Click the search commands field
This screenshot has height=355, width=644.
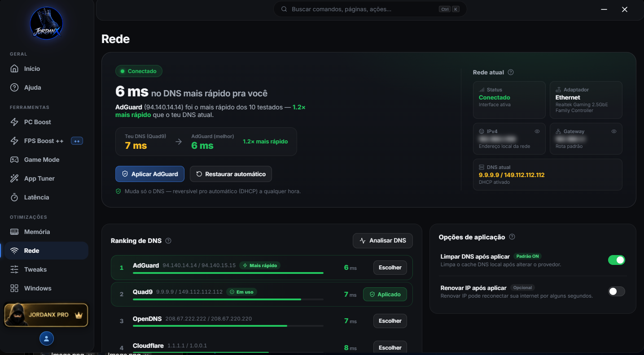pyautogui.click(x=370, y=9)
